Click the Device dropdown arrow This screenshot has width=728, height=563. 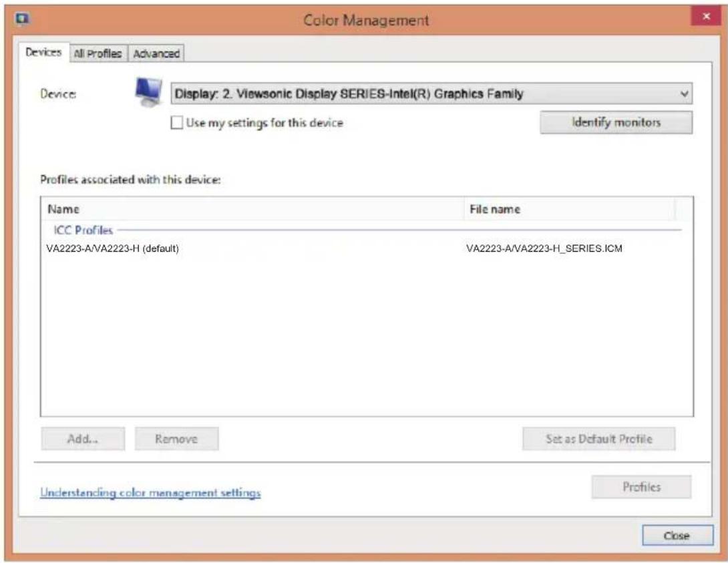click(x=684, y=93)
